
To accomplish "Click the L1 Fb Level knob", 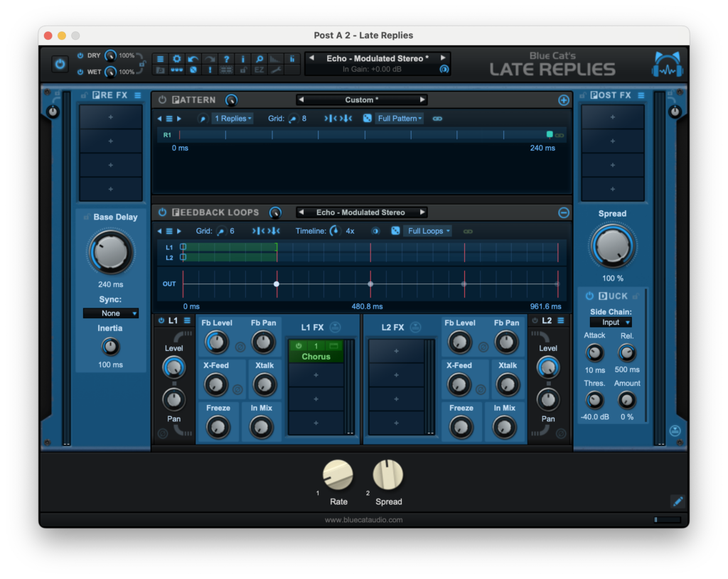I will click(x=216, y=342).
